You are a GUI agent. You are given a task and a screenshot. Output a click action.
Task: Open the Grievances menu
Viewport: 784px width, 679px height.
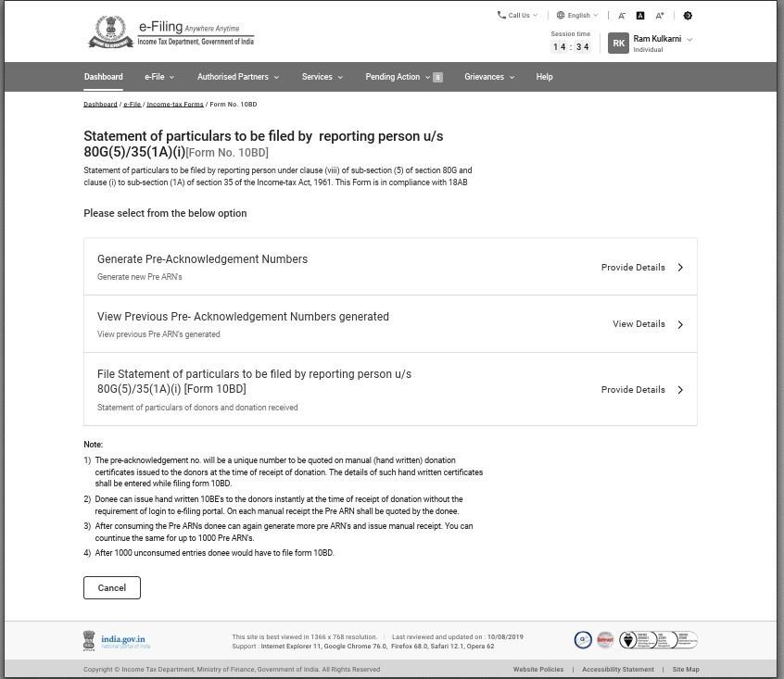pyautogui.click(x=488, y=77)
